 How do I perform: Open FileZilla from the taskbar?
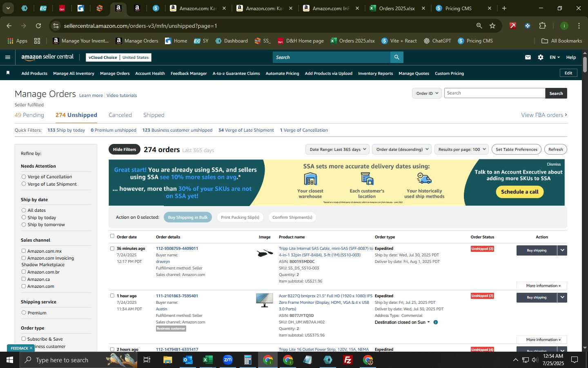348,360
